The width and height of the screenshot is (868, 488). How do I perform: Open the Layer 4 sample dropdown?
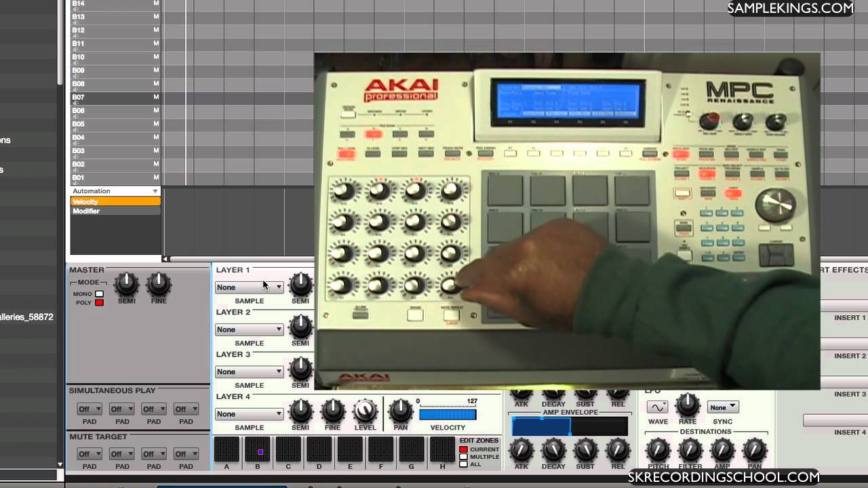point(249,414)
